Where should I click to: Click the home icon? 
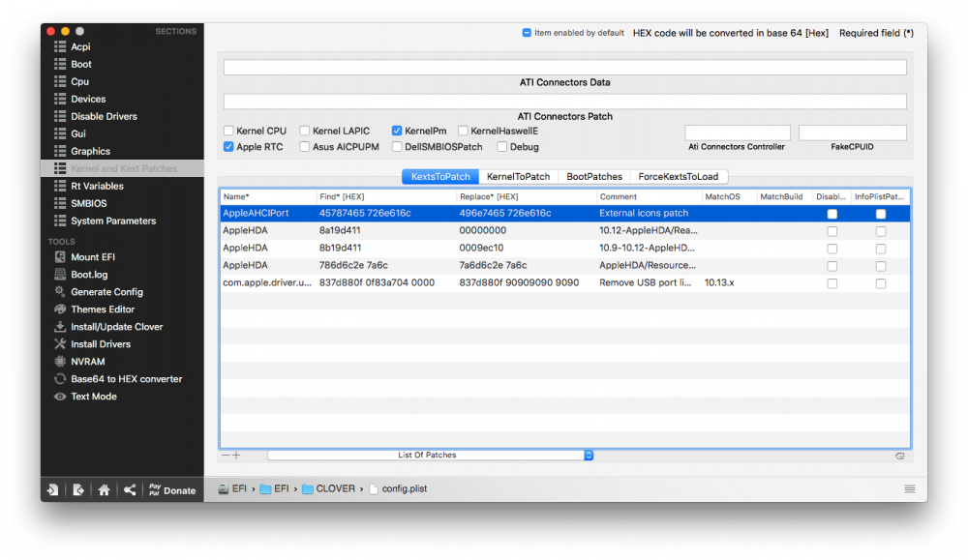point(104,489)
